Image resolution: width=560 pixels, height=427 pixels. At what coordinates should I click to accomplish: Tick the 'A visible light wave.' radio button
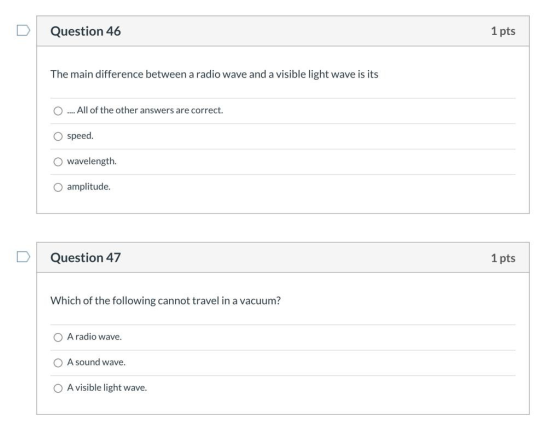58,388
